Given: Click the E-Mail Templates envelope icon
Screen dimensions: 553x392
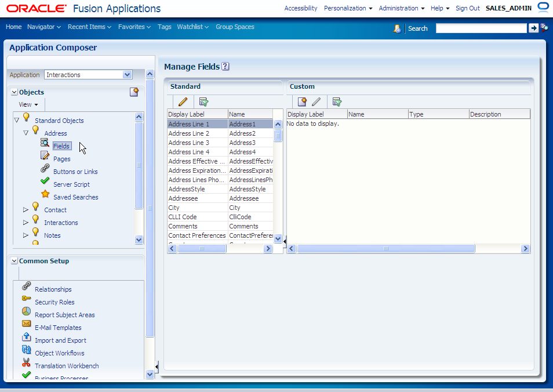Looking at the screenshot, I should click(27, 323).
